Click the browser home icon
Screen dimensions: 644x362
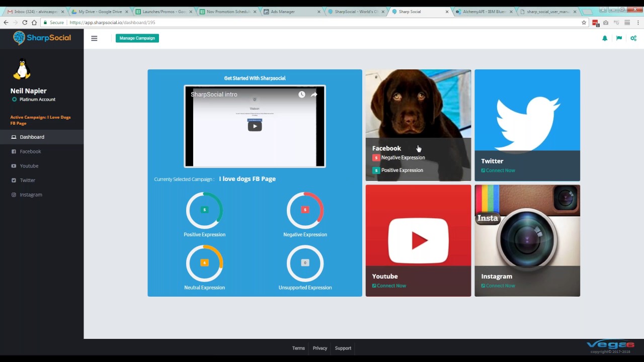tap(34, 22)
